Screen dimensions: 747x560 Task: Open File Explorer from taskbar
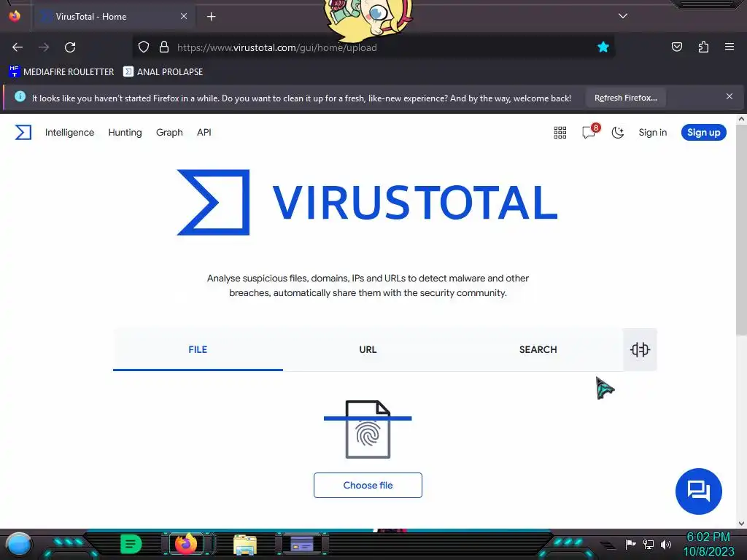tap(245, 544)
